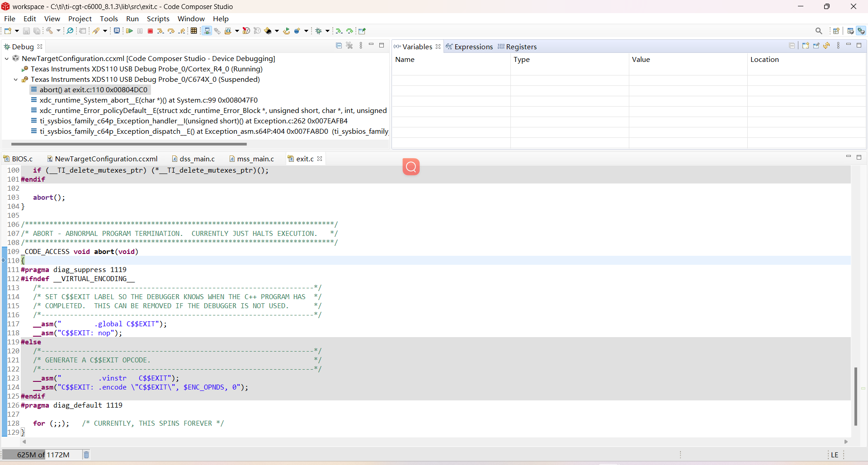The width and height of the screenshot is (868, 465).
Task: Click the Assembly Step Over icon
Action: pos(350,31)
